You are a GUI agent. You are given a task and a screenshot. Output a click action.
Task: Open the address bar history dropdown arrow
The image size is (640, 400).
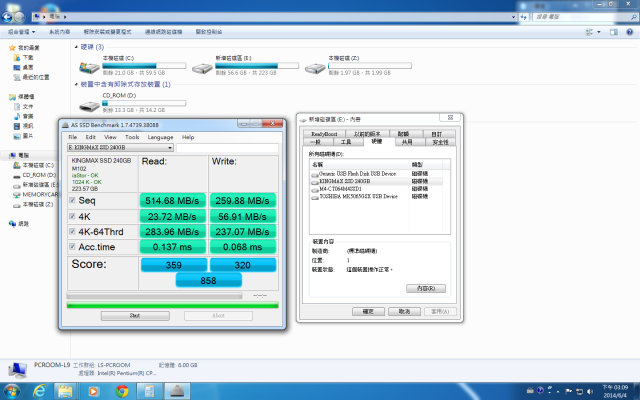click(513, 17)
